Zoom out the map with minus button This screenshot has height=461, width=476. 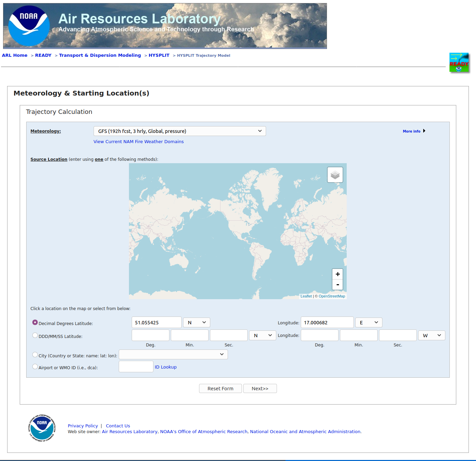tap(338, 285)
